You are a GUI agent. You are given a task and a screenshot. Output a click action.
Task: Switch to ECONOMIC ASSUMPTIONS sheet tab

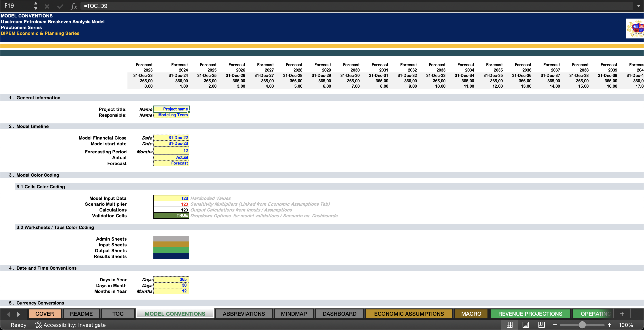pos(409,314)
